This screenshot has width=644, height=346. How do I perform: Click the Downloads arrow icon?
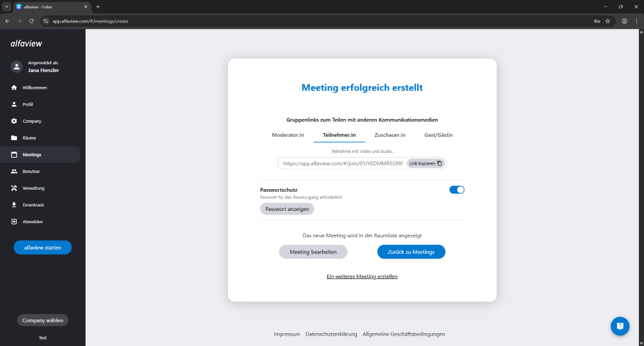14,205
